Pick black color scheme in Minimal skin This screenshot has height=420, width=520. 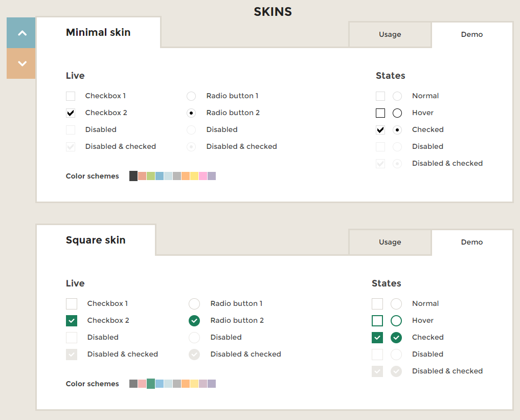133,176
